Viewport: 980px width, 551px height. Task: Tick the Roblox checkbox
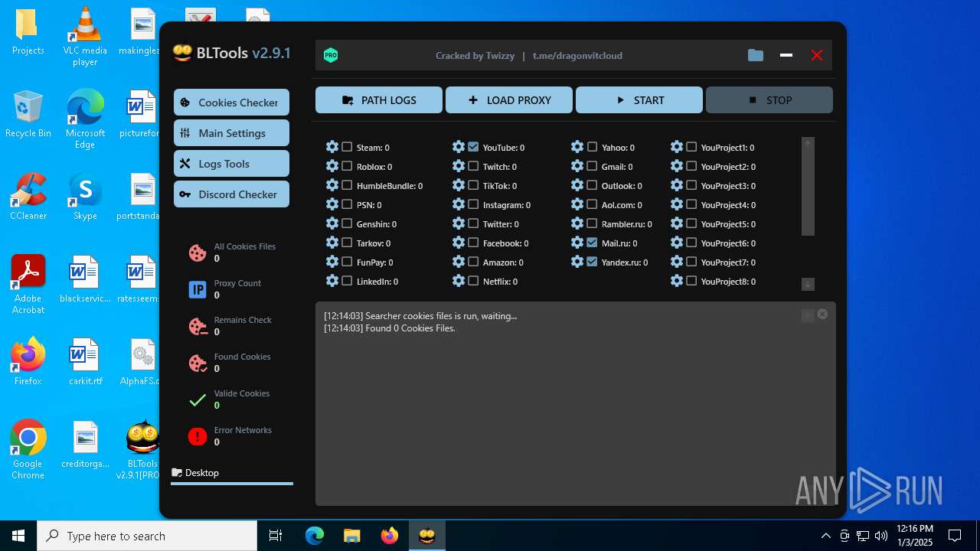tap(347, 166)
